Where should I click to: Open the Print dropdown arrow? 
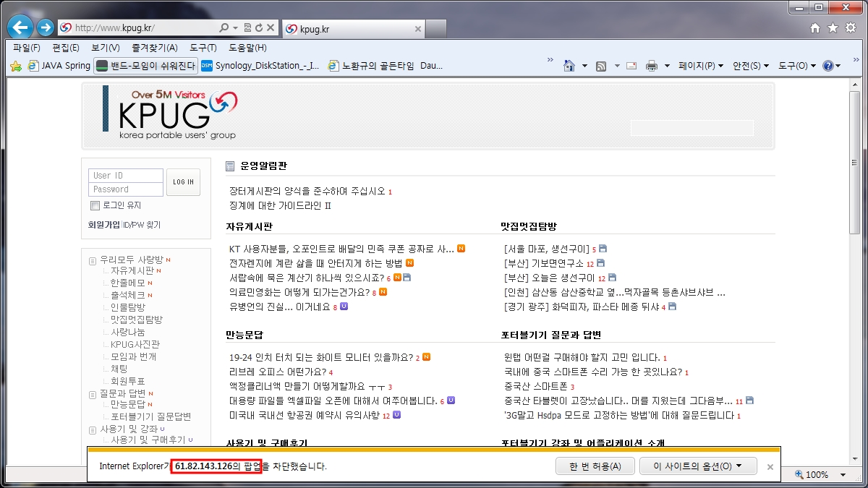(x=667, y=66)
